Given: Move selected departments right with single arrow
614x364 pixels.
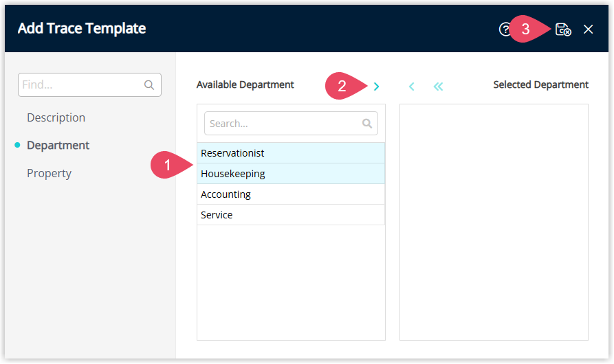Looking at the screenshot, I should [376, 87].
